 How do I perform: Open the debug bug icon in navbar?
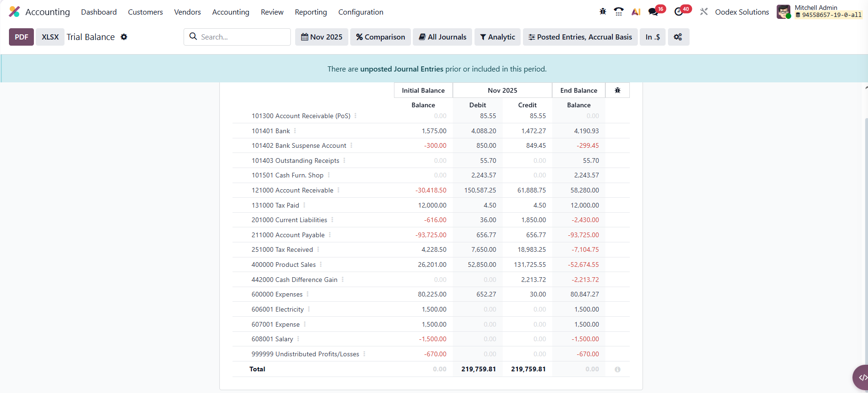click(603, 12)
